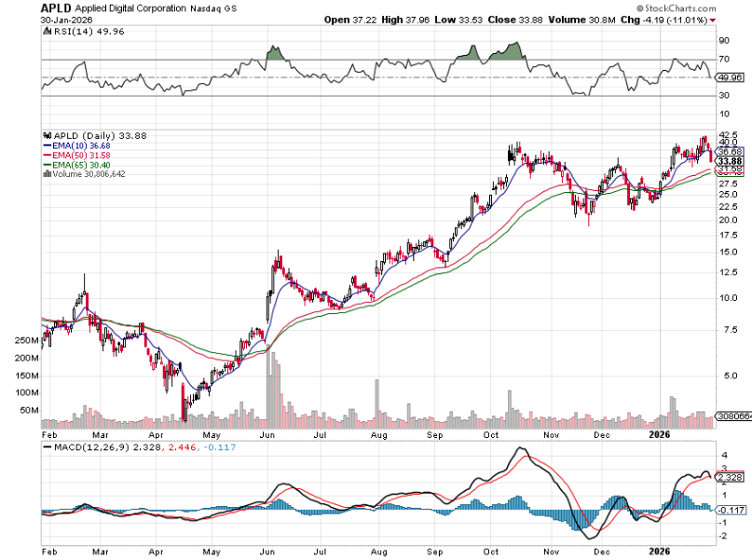Click the 5.0 label on the price axis
Image resolution: width=752 pixels, height=560 pixels.
pyautogui.click(x=728, y=376)
